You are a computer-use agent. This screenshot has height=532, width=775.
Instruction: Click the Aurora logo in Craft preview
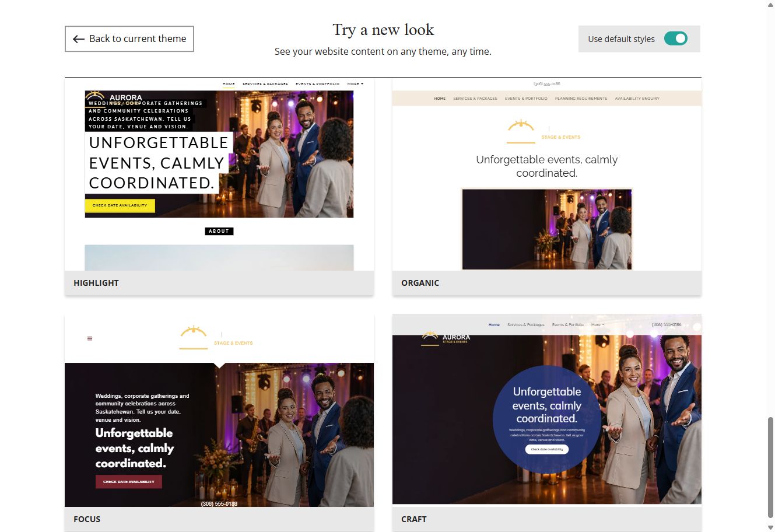click(x=446, y=338)
